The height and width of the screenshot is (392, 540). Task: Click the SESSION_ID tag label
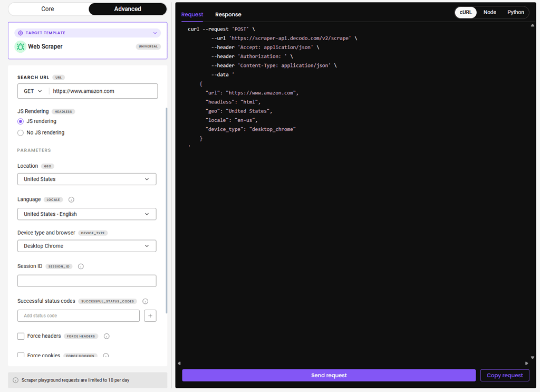pyautogui.click(x=59, y=266)
